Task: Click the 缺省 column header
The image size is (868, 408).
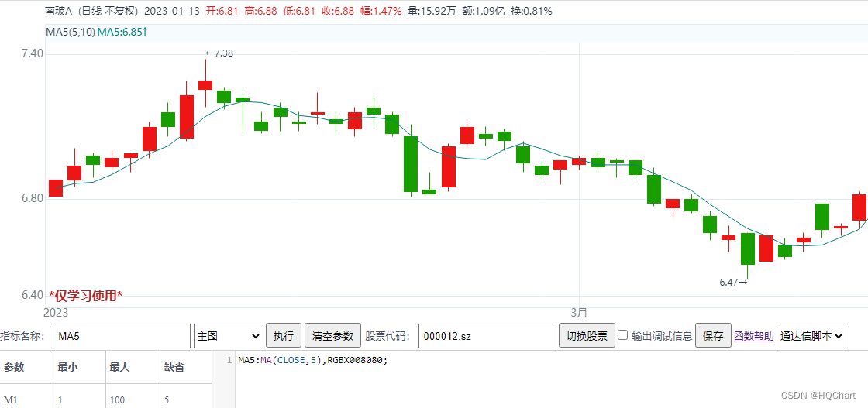Action: point(174,367)
